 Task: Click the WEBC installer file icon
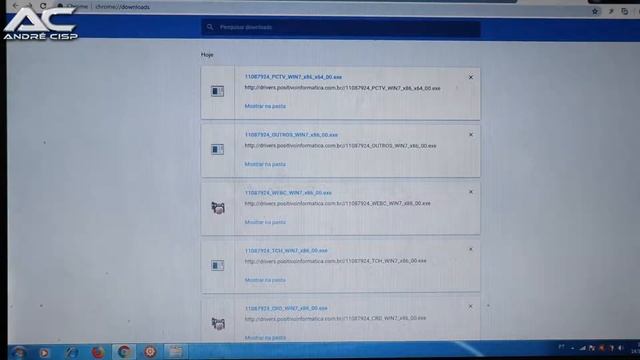point(218,207)
